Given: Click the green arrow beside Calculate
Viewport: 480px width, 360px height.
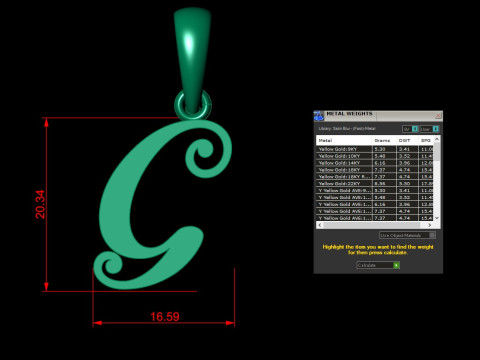Looking at the screenshot, I should (396, 265).
